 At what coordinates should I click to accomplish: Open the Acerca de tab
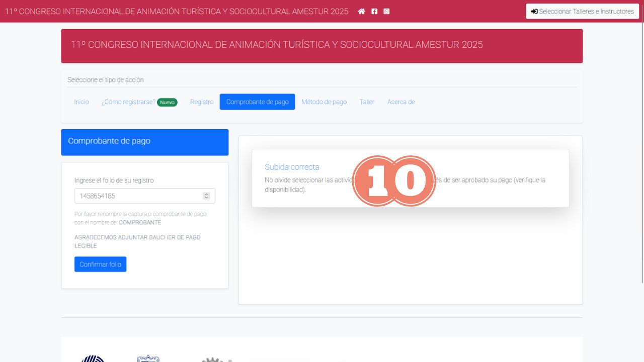point(401,102)
